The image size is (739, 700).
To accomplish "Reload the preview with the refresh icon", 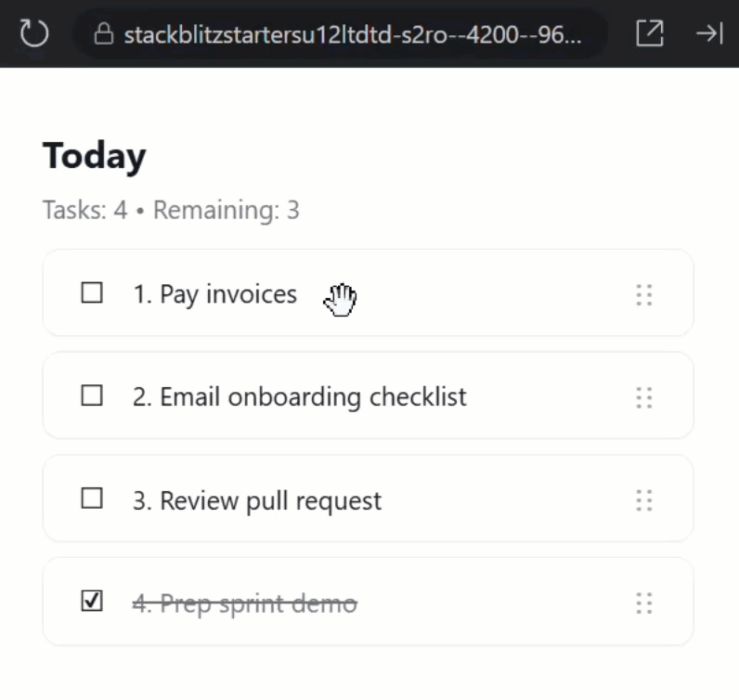I will [33, 34].
